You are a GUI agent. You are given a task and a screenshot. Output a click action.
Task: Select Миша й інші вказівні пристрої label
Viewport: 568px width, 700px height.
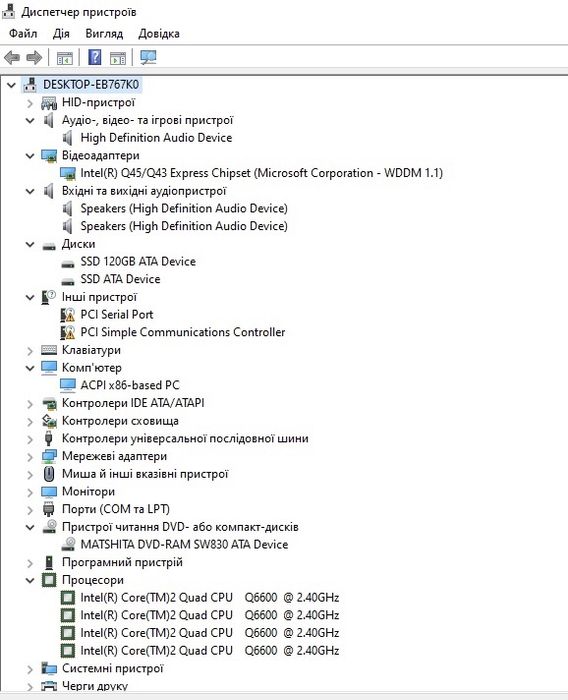(145, 474)
